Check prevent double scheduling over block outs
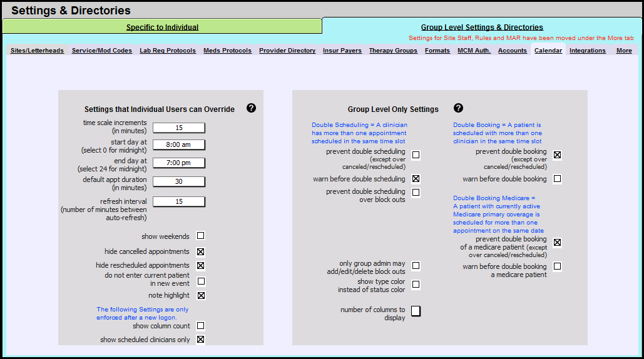The image size is (644, 359). pos(416,192)
